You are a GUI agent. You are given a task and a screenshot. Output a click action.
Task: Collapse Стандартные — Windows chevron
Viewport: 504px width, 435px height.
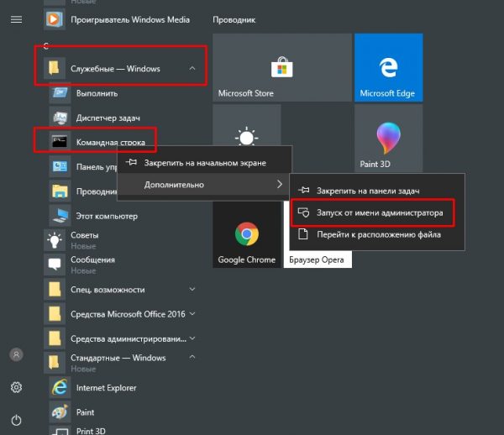point(192,357)
